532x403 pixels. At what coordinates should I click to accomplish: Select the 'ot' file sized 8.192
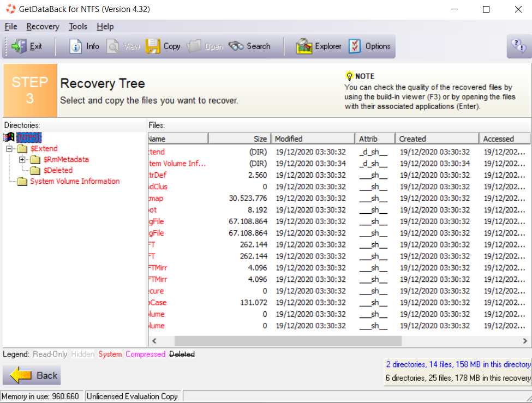tap(339, 210)
